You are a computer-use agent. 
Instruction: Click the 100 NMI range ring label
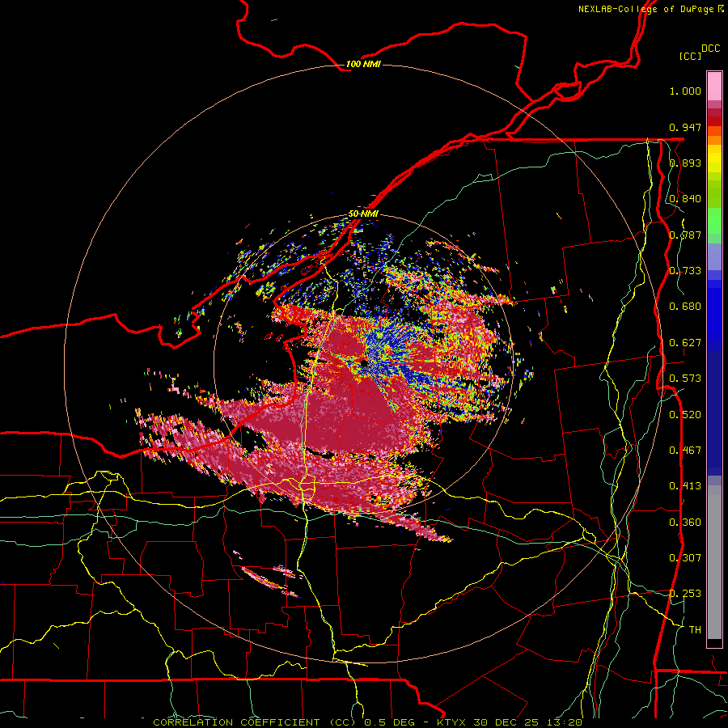[363, 64]
